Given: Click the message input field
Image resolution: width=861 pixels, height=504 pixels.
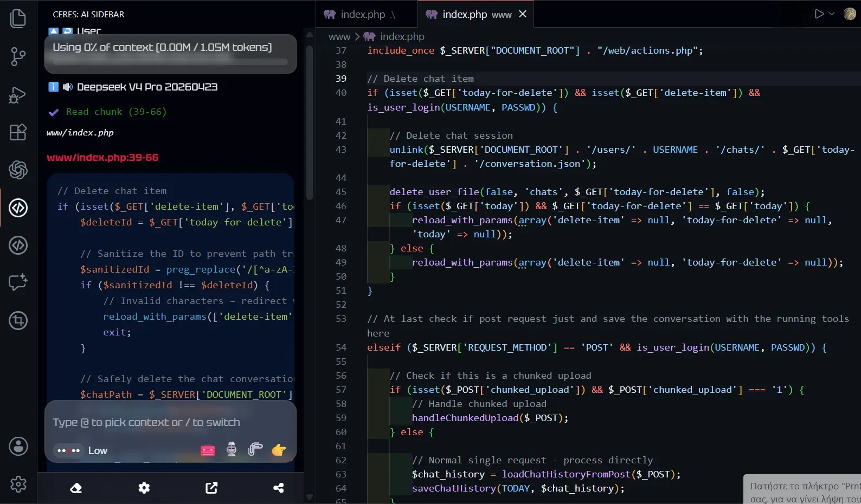Looking at the screenshot, I should 170,422.
